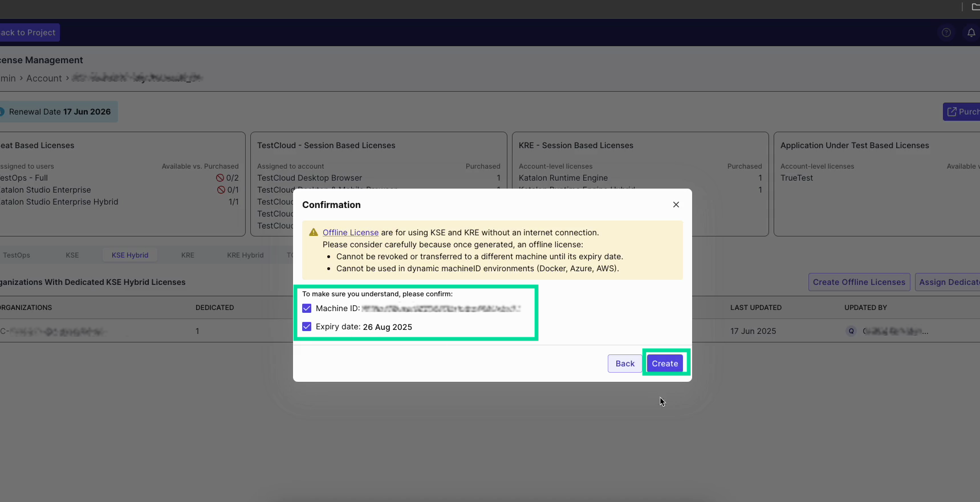Open the KRE Hybrid tab

pyautogui.click(x=245, y=255)
